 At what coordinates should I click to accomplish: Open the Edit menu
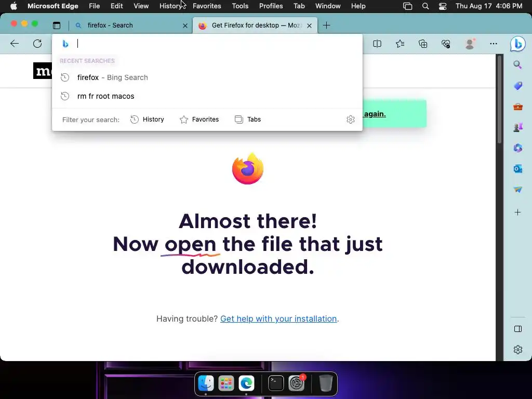[117, 6]
